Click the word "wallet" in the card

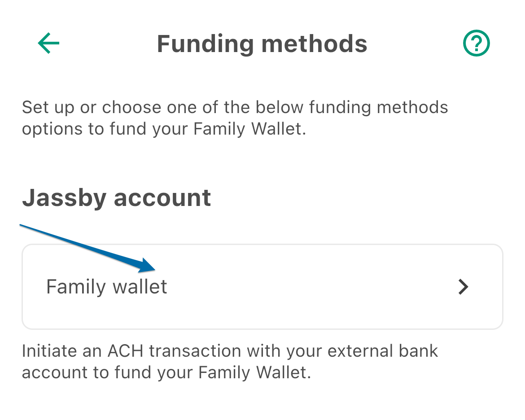click(x=140, y=287)
